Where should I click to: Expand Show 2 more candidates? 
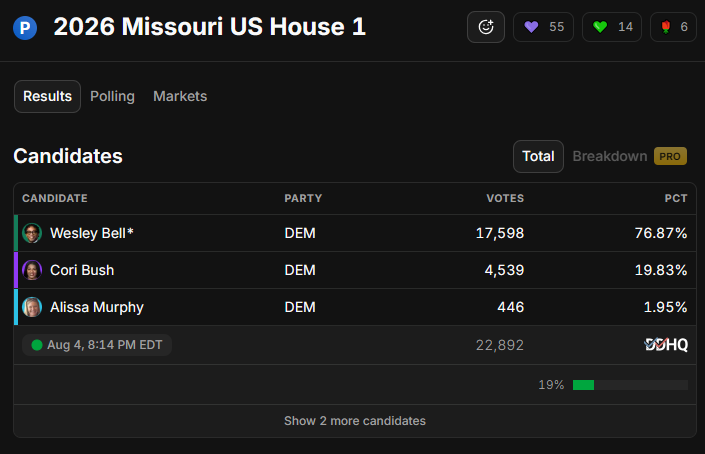click(x=355, y=421)
